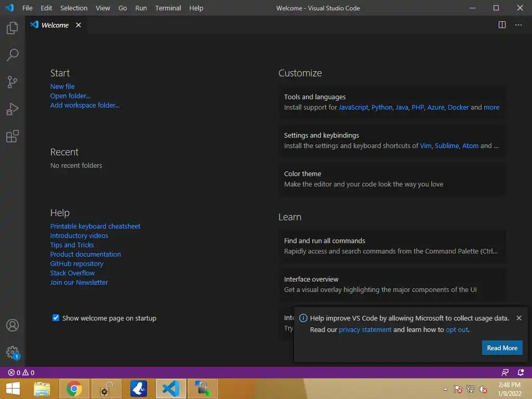Screen dimensions: 532x399
Task: Click the Vim keybindings link
Action: pos(425,145)
